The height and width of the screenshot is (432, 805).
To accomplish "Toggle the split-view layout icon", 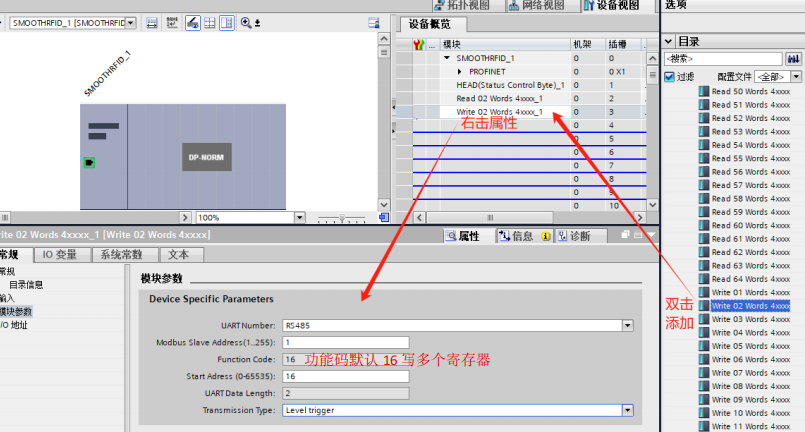I will [x=226, y=23].
